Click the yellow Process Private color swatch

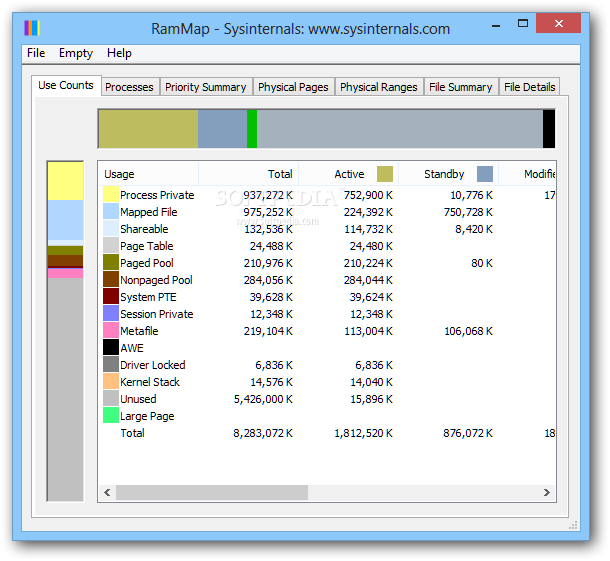111,195
